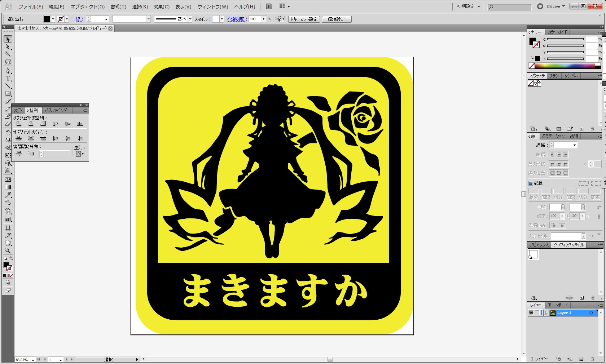Click the target circle of Layer 1
Viewport: 606px width, 364px height.
coord(591,313)
